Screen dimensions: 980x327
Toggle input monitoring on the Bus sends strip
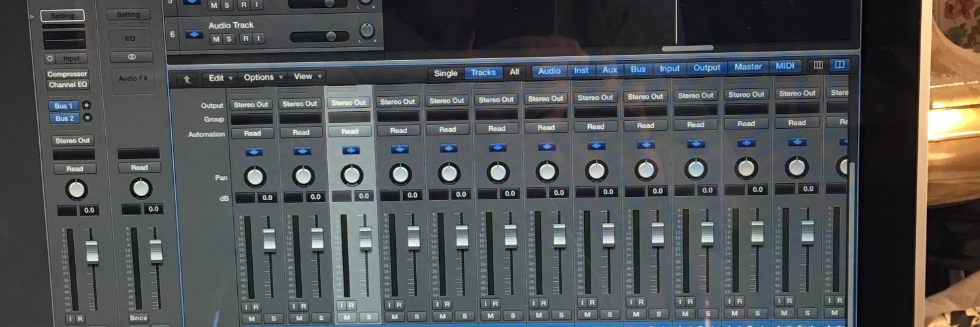69,319
